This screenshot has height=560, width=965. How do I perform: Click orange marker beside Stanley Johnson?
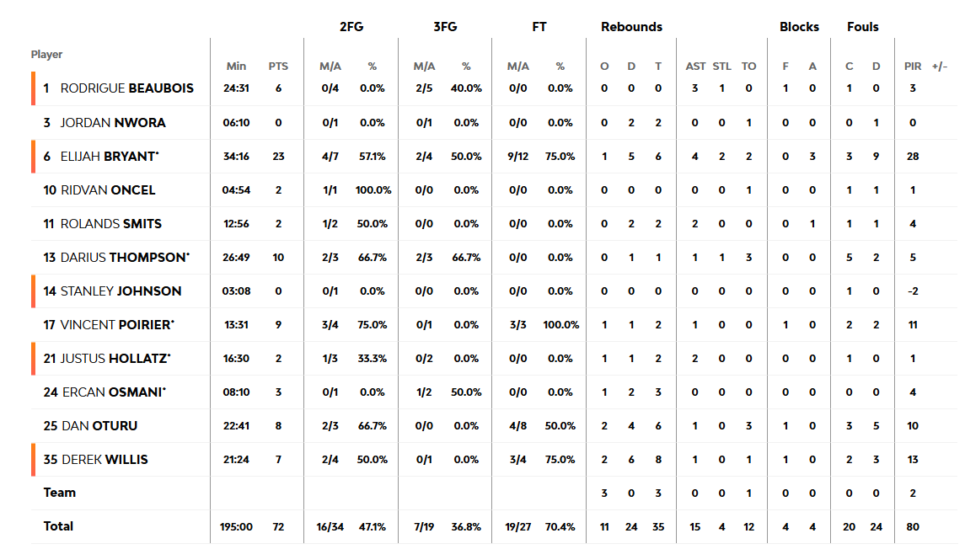33,291
